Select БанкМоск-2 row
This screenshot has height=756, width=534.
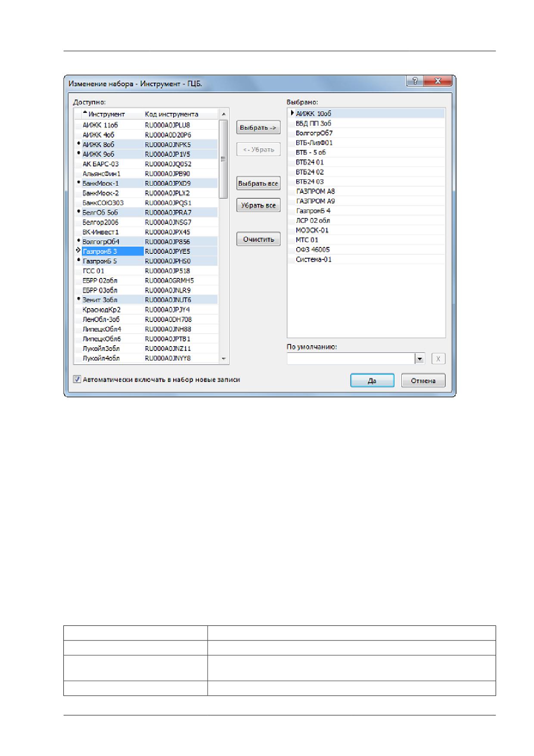[x=146, y=193]
